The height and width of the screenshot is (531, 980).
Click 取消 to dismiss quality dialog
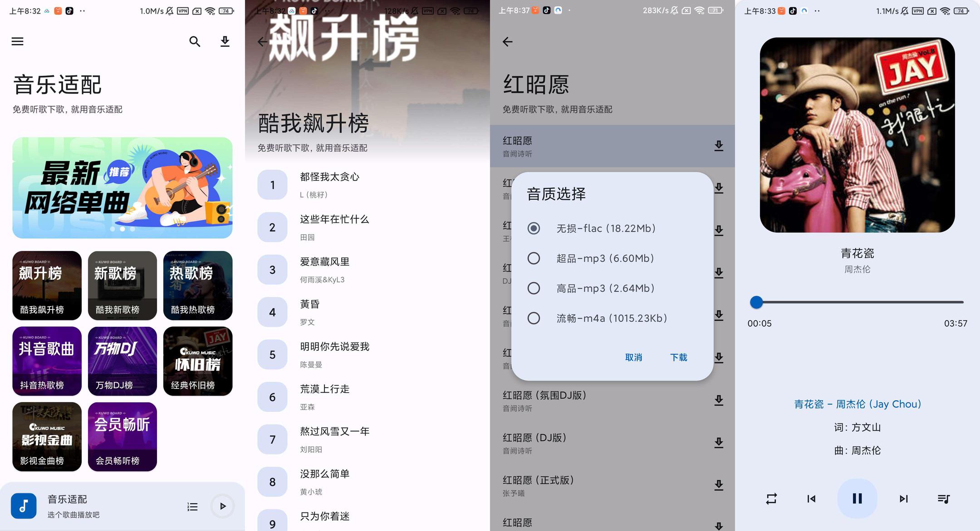click(x=633, y=357)
